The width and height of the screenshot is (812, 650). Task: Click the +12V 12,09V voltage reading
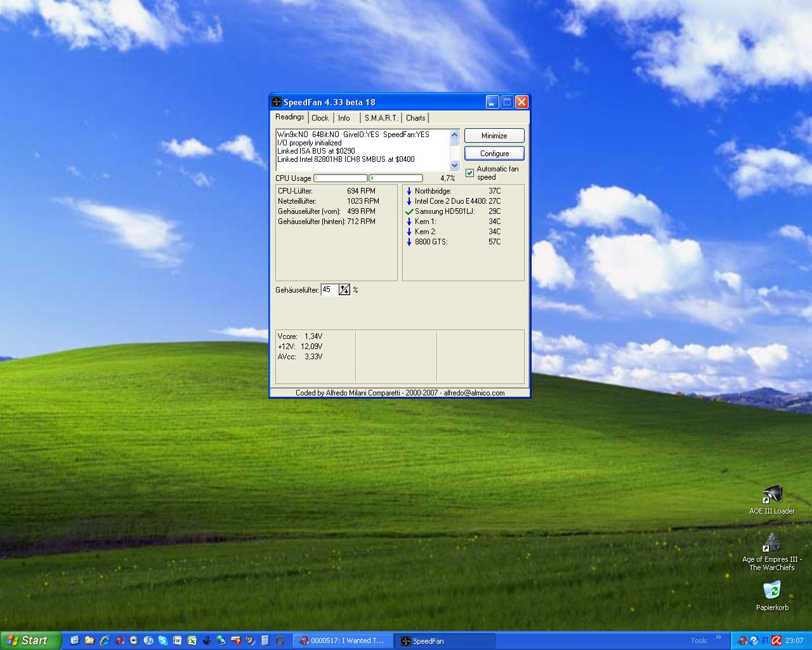[300, 347]
